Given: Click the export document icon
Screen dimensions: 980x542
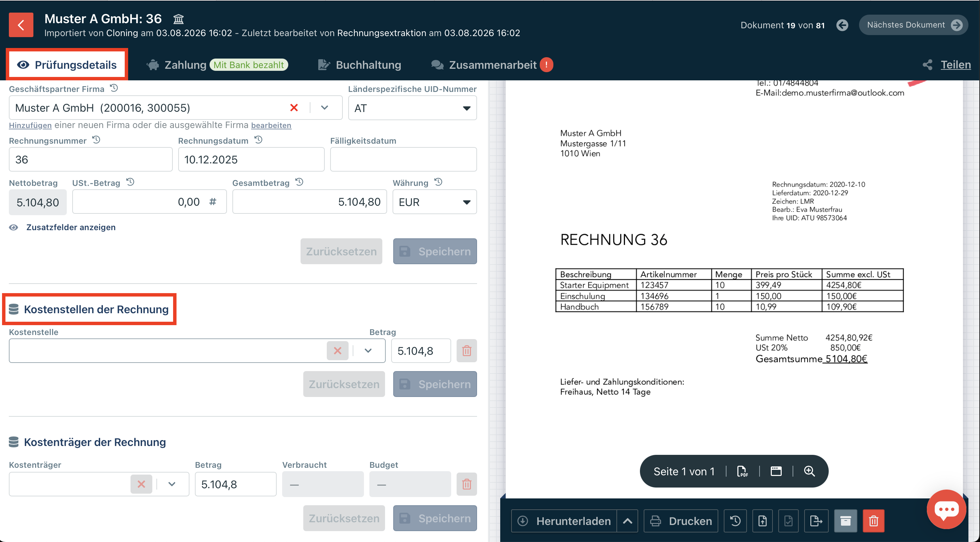Looking at the screenshot, I should point(816,521).
